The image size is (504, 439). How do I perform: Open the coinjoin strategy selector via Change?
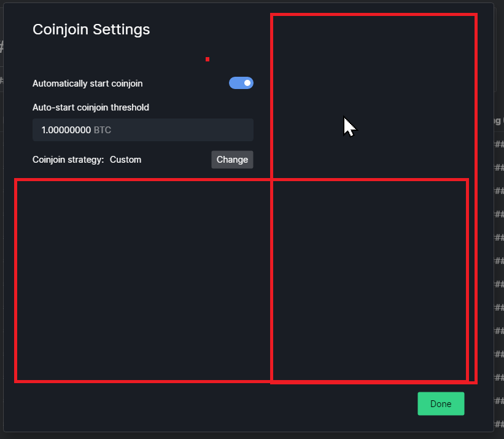point(232,159)
